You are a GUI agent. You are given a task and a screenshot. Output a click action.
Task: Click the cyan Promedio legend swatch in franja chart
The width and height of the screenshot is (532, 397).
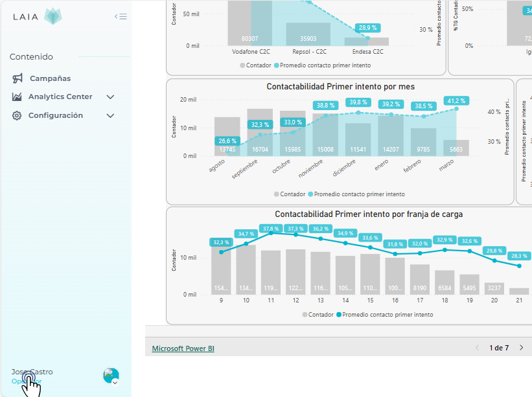(338, 315)
